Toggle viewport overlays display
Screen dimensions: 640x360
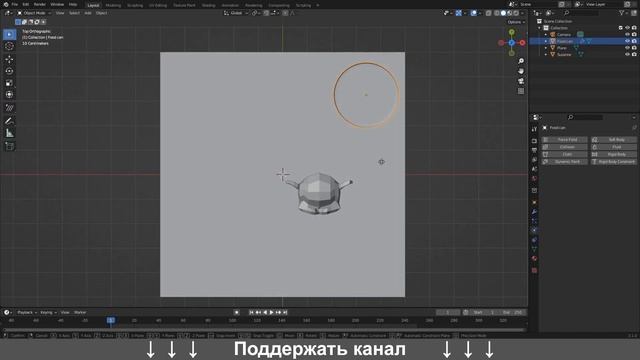[x=473, y=13]
